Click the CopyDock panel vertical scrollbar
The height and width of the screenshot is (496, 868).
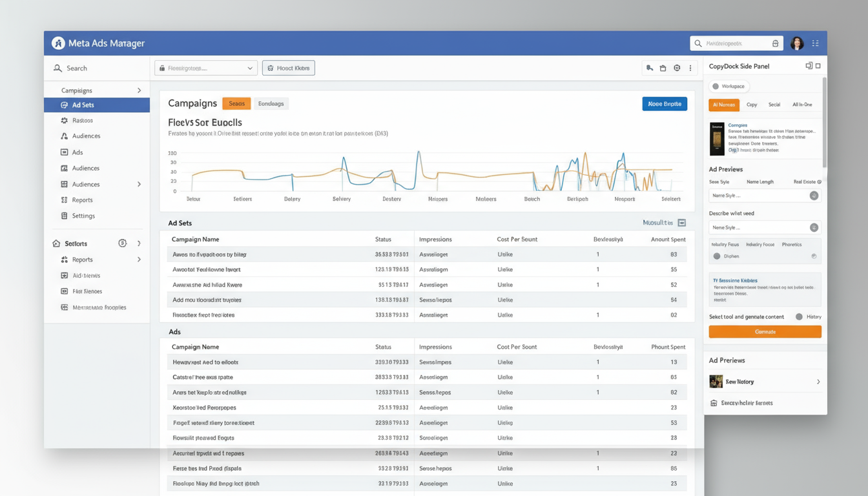823,123
